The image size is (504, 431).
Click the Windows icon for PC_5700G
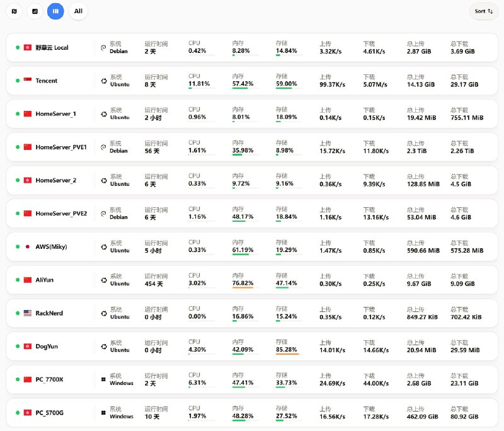click(103, 413)
